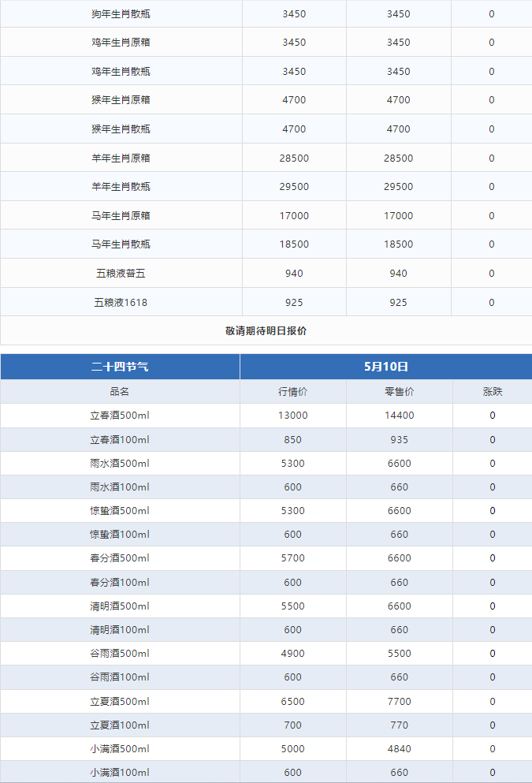The image size is (532, 783).
Task: Click the 谷雨酒500ml product name
Action: point(120,654)
